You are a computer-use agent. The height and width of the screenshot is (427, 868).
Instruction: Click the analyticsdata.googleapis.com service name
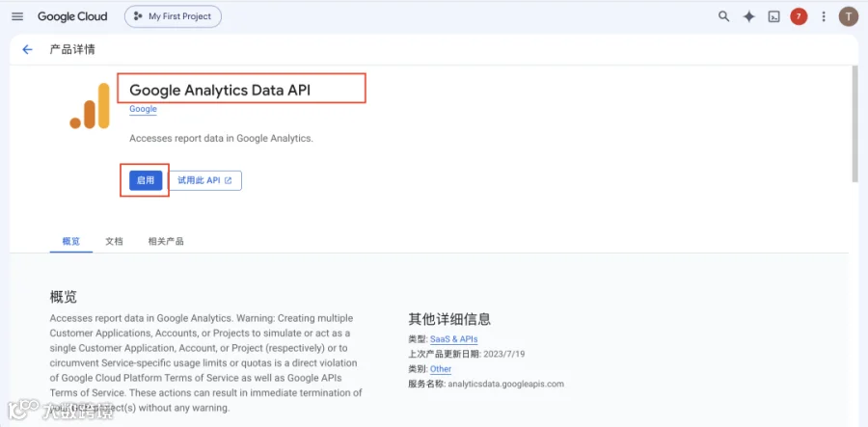505,384
